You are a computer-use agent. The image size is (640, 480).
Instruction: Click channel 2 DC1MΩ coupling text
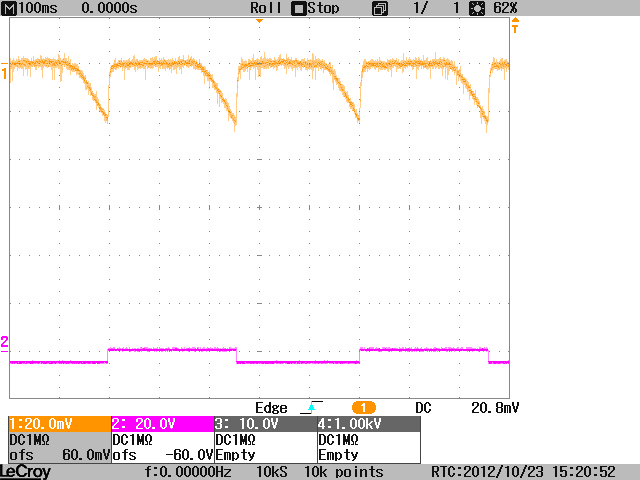[x=132, y=440]
